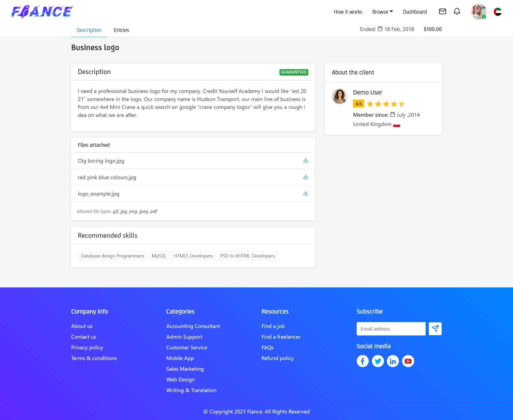Open the messages envelope icon
This screenshot has height=420, width=513.
442,11
